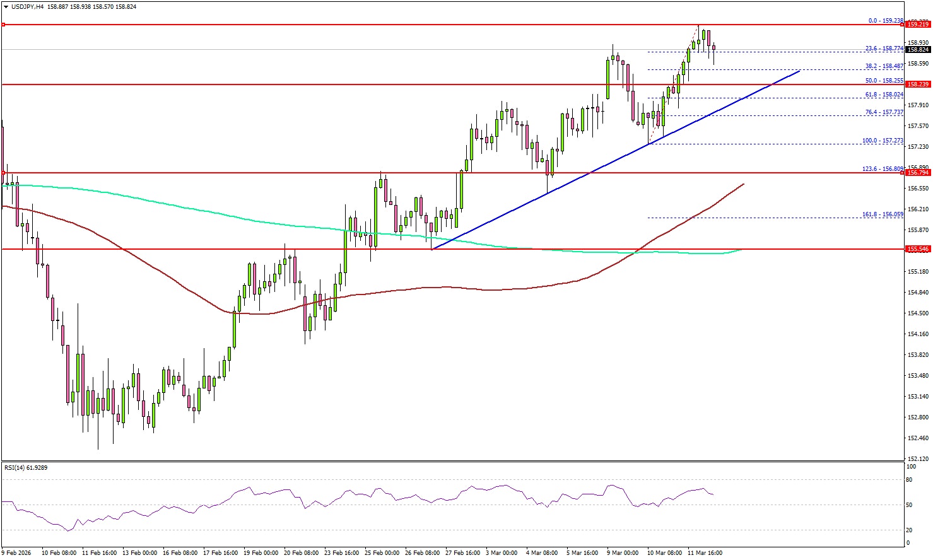Click the 3 Mar 00:00 time label
This screenshot has width=933, height=560.
502,553
